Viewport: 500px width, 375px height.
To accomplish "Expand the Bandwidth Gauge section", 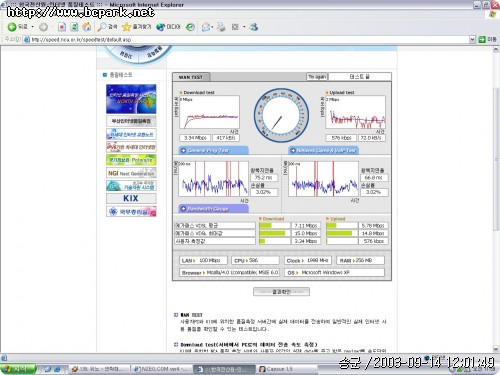I will tap(213, 209).
